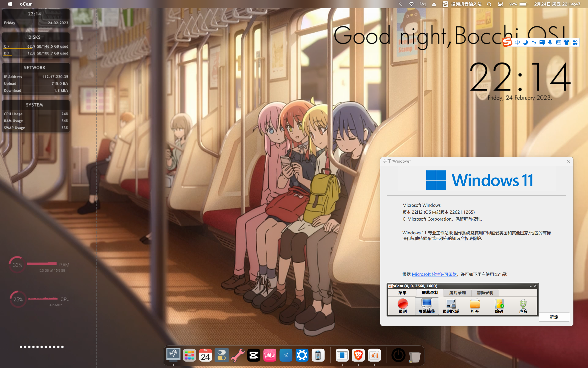The width and height of the screenshot is (588, 368).
Task: Click the muted volume icon in the menu bar
Action: 423,4
